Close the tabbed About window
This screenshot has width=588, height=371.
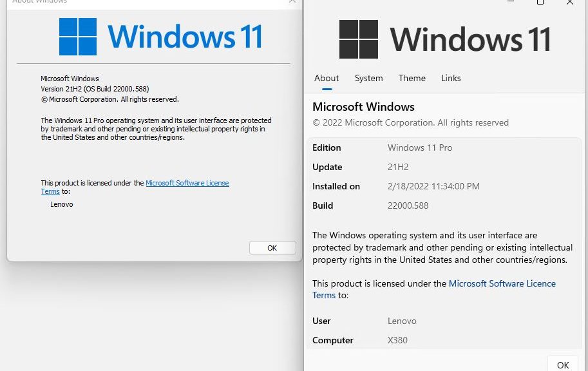point(569,2)
